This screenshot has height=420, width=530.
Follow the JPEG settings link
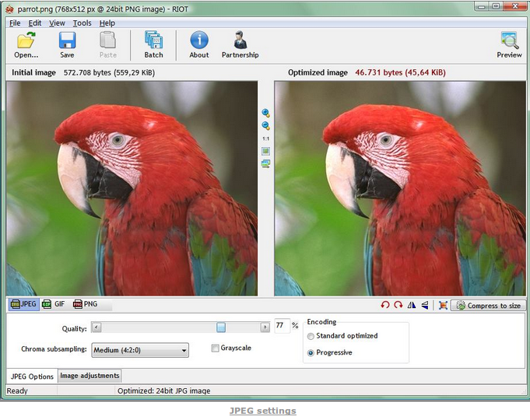(262, 411)
